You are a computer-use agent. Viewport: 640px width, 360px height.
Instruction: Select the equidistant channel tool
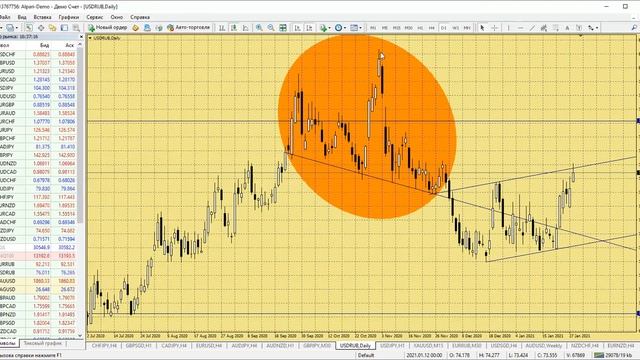[544, 28]
